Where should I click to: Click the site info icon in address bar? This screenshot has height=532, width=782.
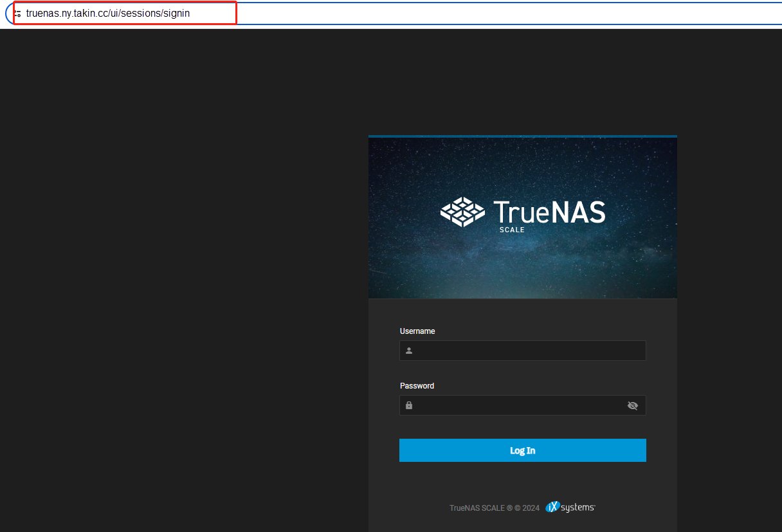[17, 13]
